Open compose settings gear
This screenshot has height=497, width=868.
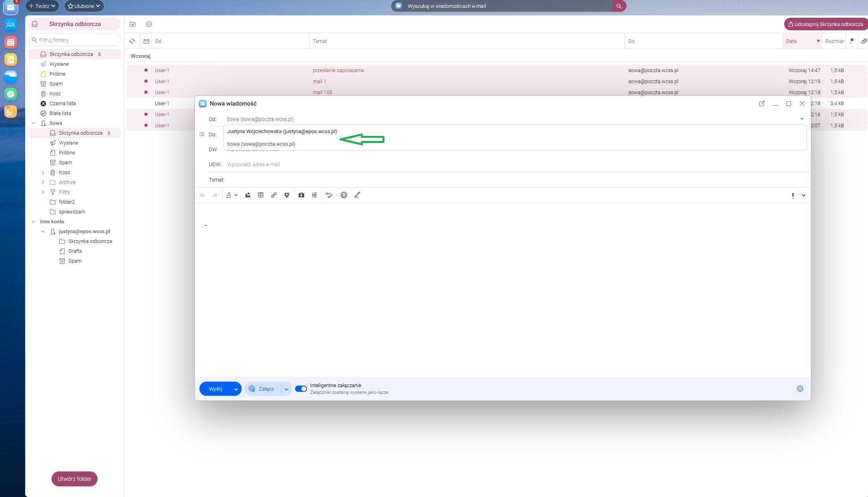tap(800, 389)
